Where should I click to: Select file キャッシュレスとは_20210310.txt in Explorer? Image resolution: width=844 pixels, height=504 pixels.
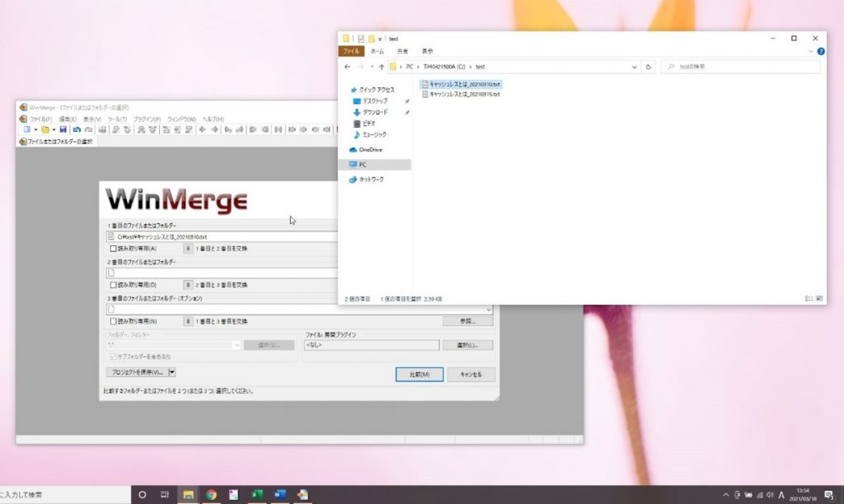tap(461, 85)
